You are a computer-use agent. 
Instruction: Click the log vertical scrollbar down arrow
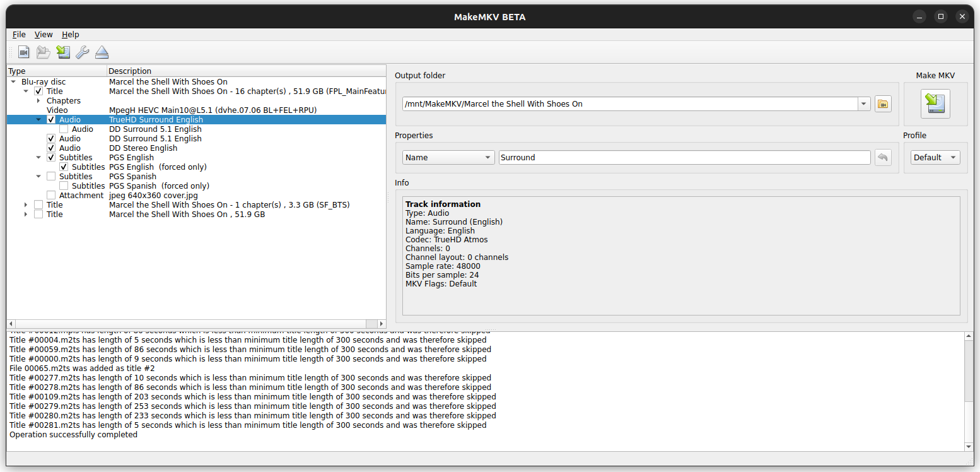click(969, 447)
